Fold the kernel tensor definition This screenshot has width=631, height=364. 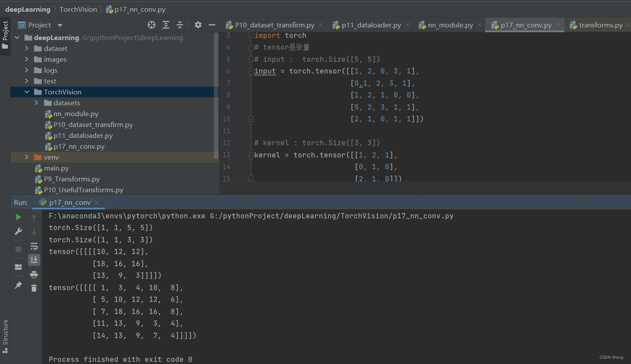251,155
